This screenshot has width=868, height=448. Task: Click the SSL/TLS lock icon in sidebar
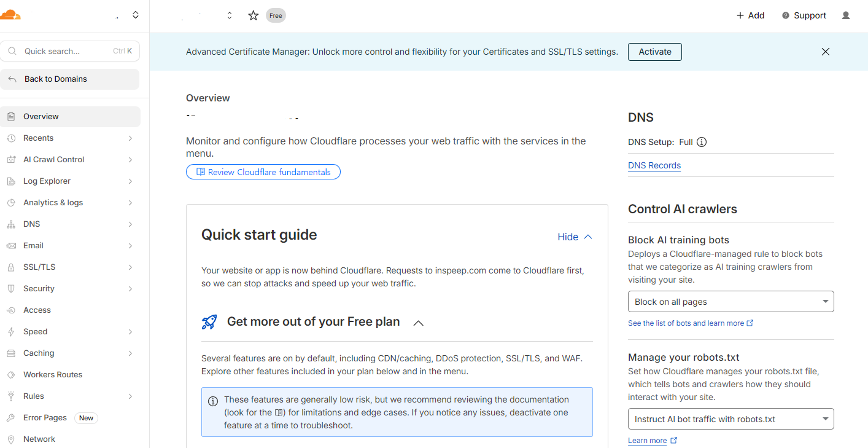tap(11, 267)
